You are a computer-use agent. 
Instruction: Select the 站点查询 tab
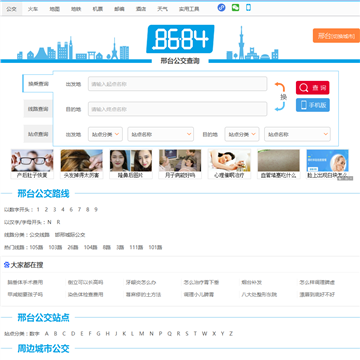(38, 134)
